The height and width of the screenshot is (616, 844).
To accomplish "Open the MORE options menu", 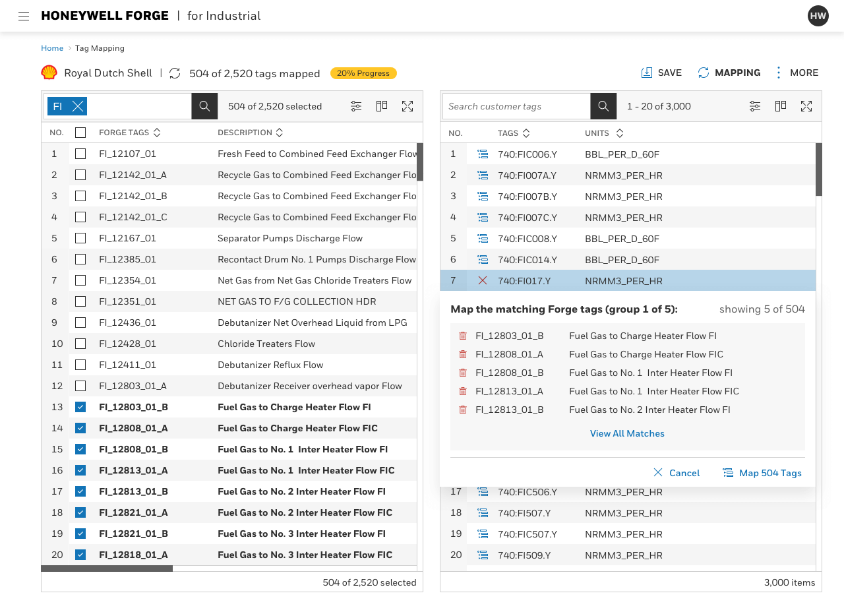I will coord(796,73).
